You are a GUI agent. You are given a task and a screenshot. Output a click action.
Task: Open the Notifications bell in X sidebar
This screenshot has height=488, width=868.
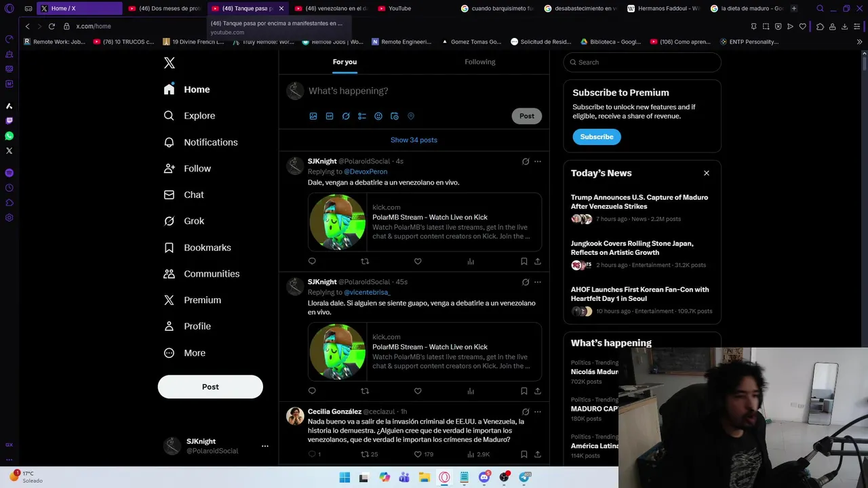tap(201, 142)
